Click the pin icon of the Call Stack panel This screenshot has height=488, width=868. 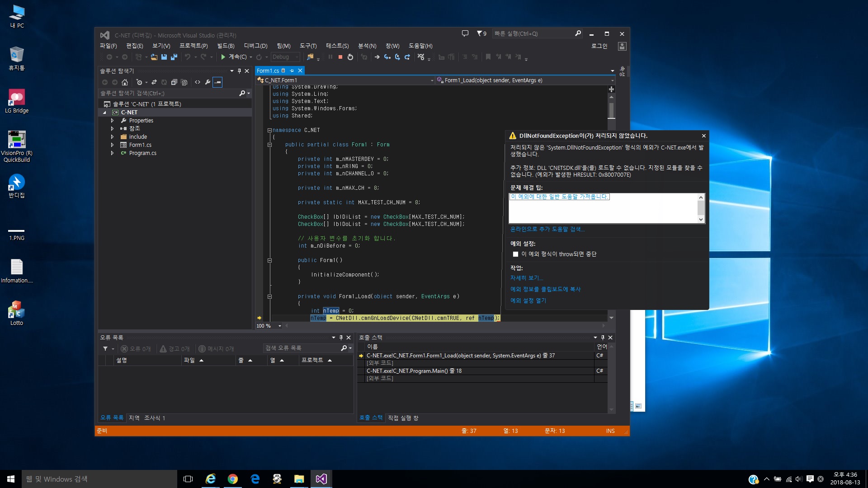coord(603,338)
